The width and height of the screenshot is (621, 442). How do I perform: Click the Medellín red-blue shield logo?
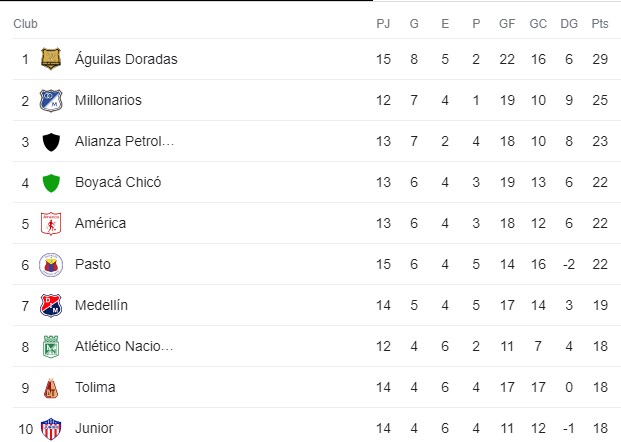(x=51, y=305)
